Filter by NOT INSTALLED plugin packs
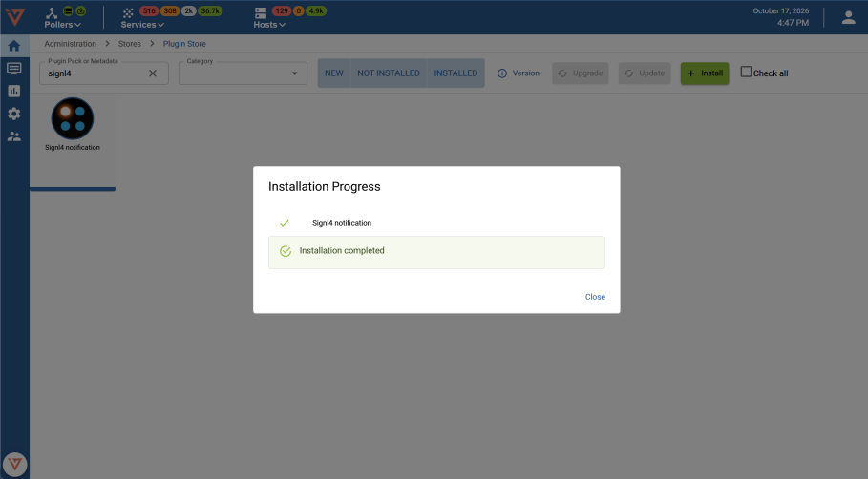868x479 pixels. 389,73
